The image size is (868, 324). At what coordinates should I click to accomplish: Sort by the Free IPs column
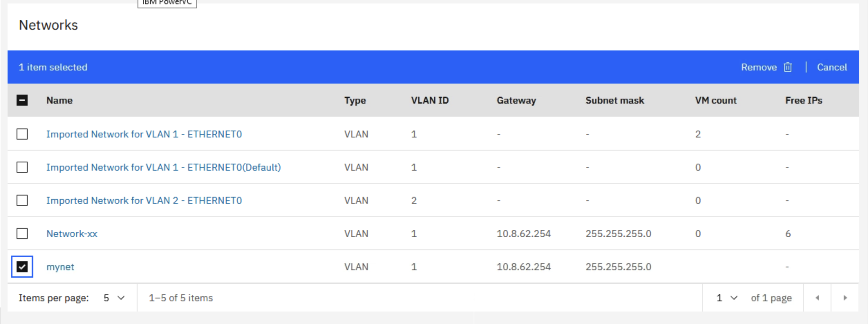coord(804,100)
